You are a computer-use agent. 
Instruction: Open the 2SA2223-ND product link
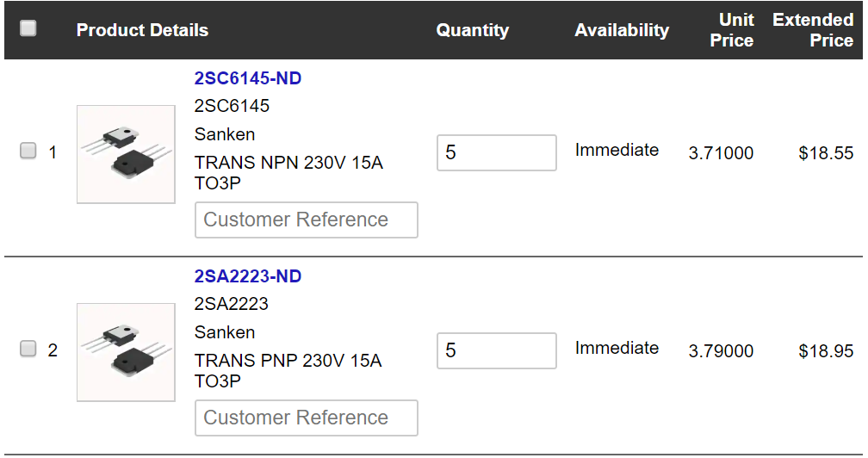point(247,276)
